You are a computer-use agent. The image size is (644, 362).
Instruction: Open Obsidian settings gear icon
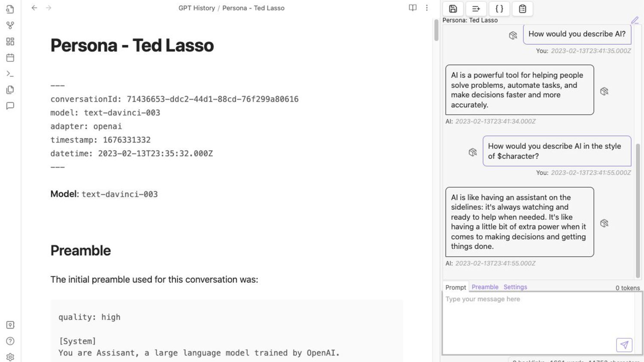pos(10,357)
